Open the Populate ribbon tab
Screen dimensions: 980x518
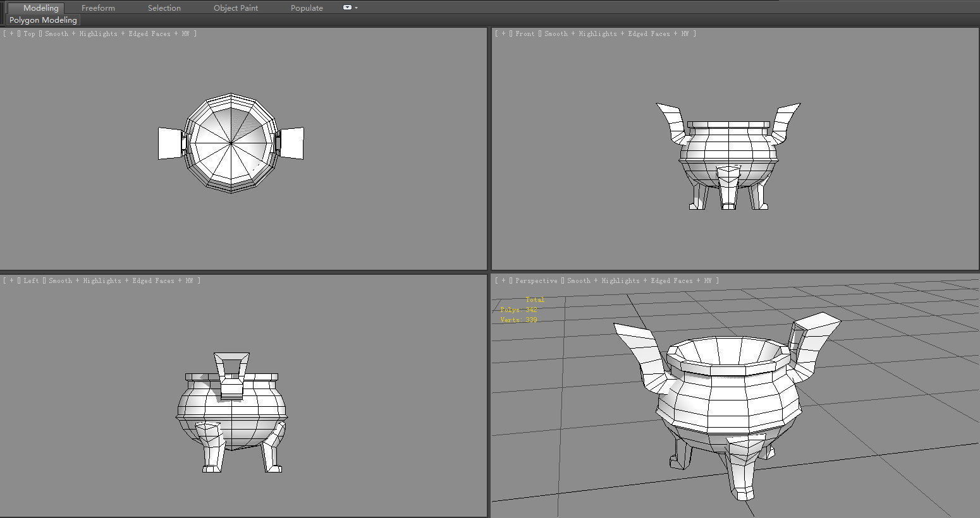click(307, 8)
